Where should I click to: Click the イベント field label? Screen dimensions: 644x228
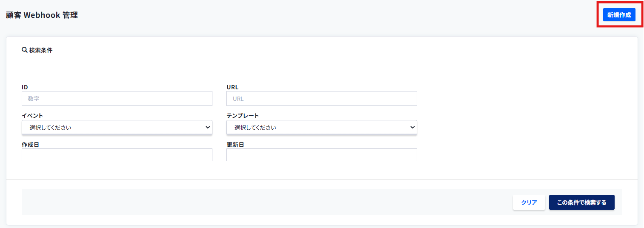click(32, 116)
